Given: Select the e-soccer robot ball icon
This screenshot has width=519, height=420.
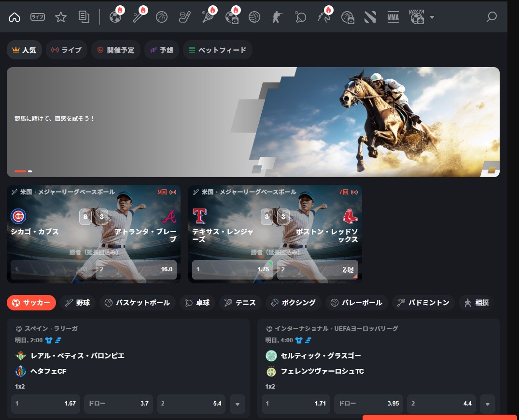Looking at the screenshot, I should click(x=232, y=17).
